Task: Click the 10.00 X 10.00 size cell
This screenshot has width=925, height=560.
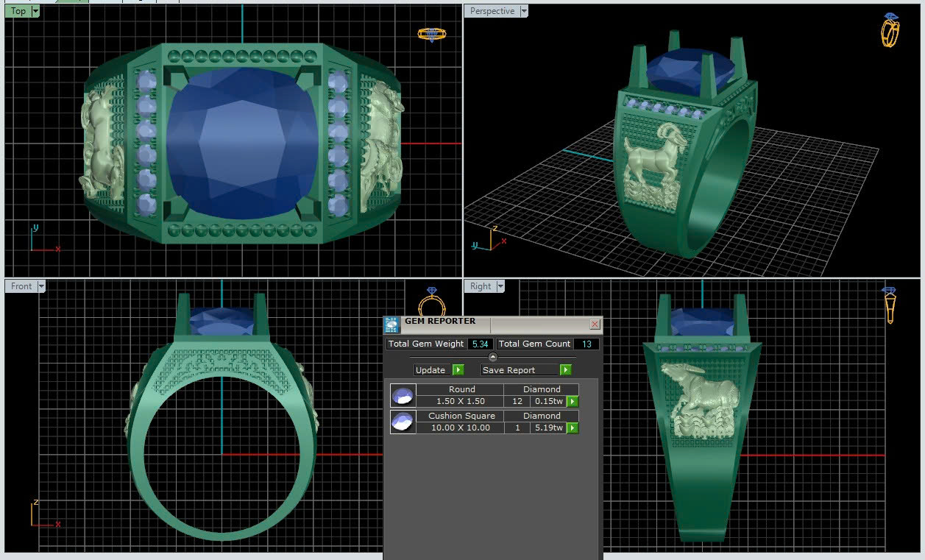Action: 461,428
